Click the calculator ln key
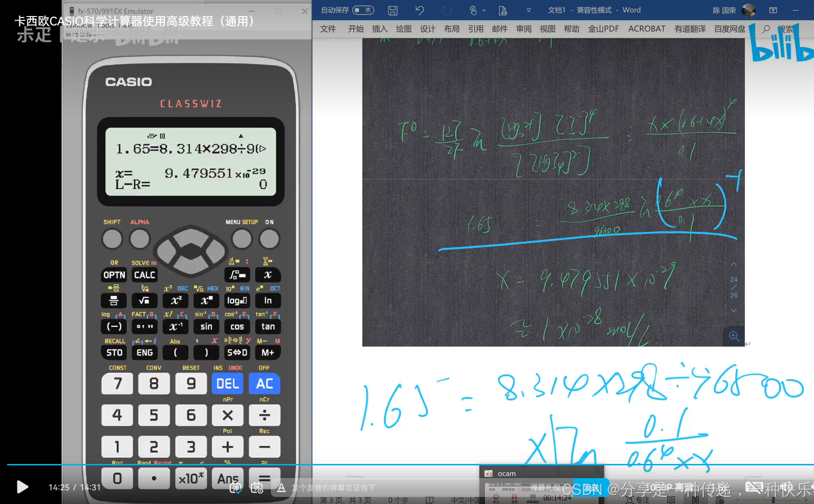Screen dimensions: 814x504 (268, 301)
